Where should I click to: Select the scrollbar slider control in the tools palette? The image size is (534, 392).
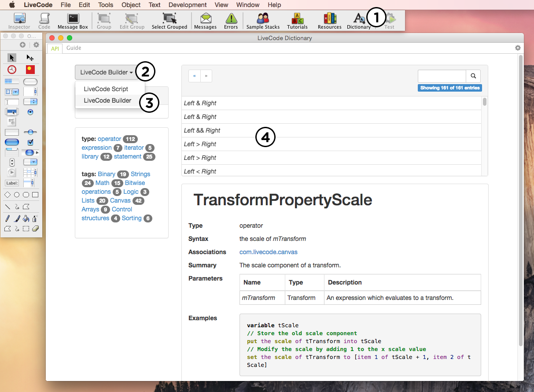point(30,132)
